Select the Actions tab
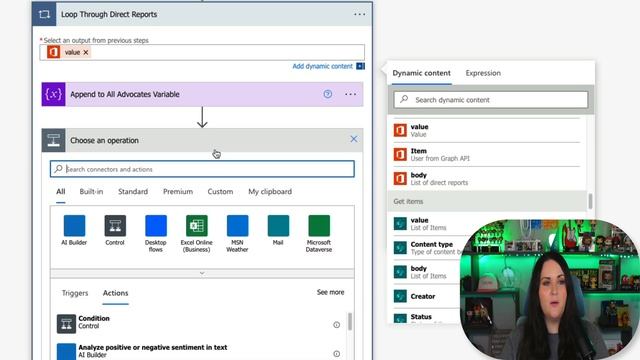 [x=115, y=293]
